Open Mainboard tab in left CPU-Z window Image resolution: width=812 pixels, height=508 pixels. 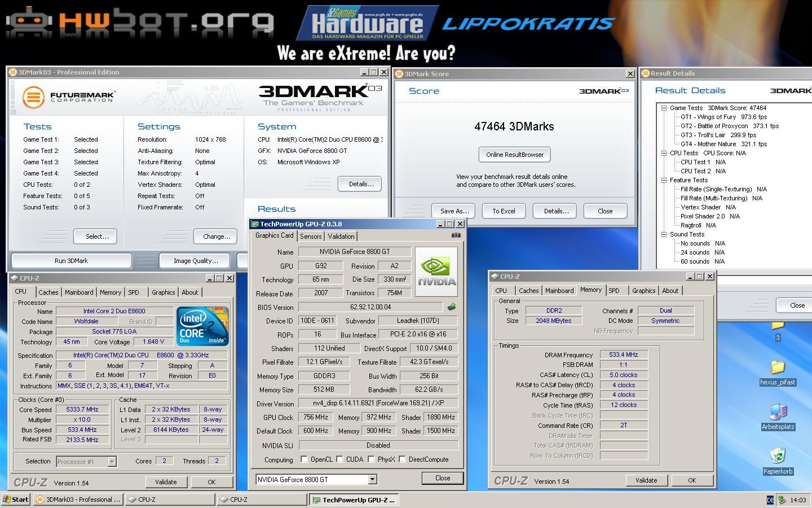79,292
